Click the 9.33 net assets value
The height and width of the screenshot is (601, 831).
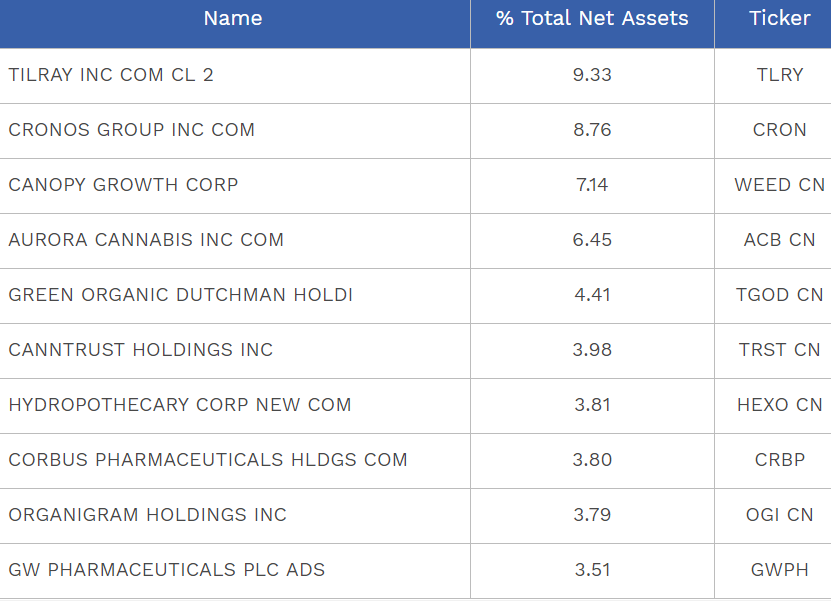pyautogui.click(x=592, y=75)
